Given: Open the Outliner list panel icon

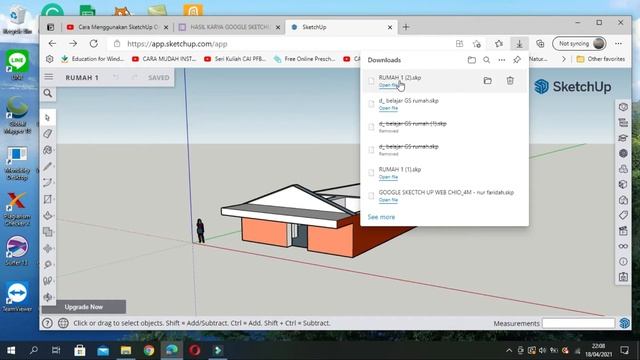Looking at the screenshot, I should 623,122.
